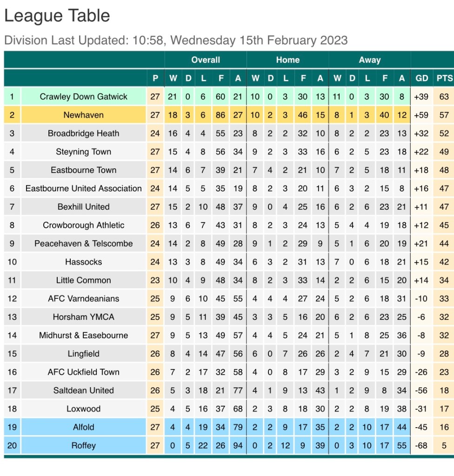Select the Bexhill United team name
Image resolution: width=454 pixels, height=476 pixels.
pos(84,207)
